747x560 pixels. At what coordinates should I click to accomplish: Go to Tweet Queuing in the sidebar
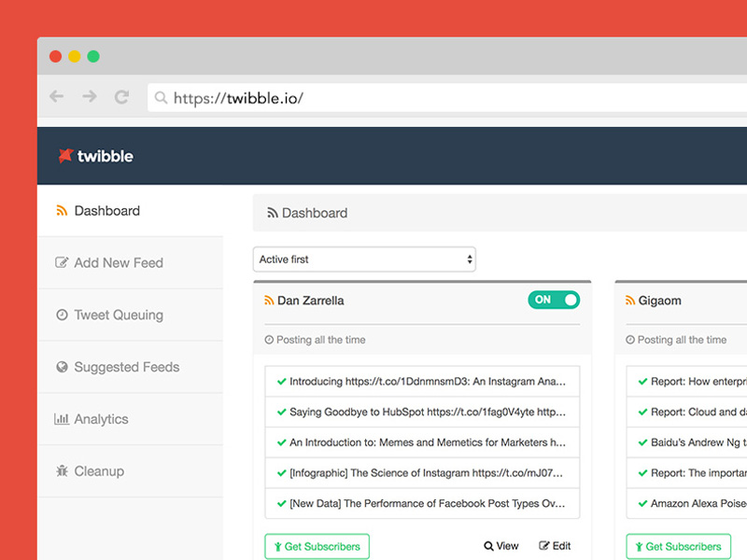coord(118,315)
